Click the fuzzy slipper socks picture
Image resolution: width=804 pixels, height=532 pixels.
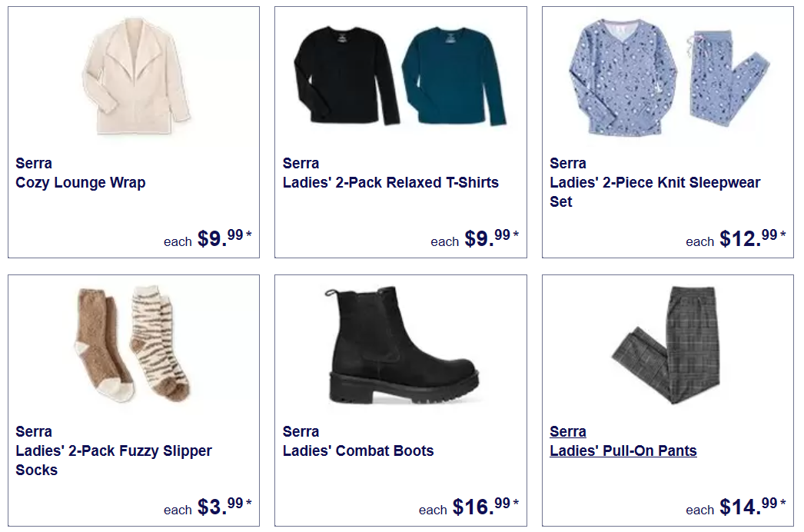tap(133, 344)
